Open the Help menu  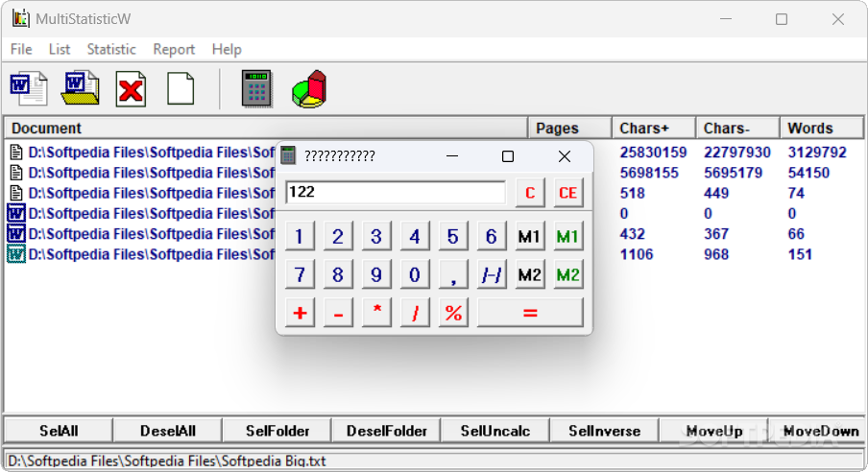[227, 49]
